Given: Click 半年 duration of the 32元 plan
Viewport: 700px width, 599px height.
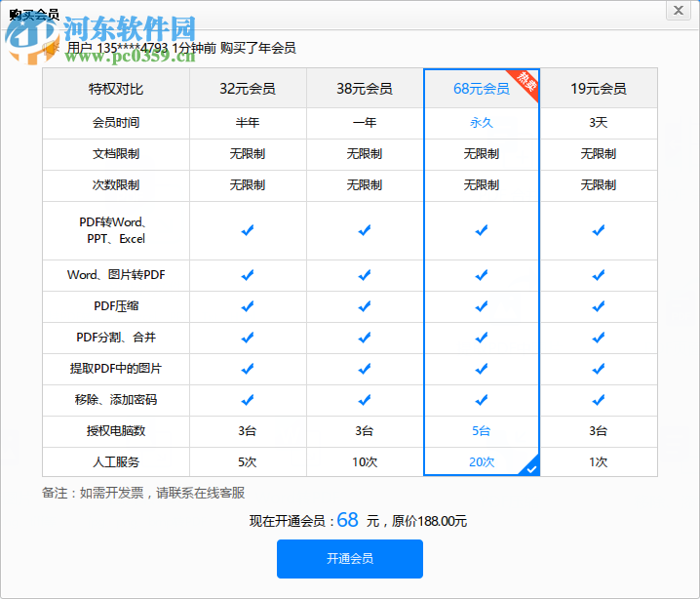Looking at the screenshot, I should [248, 122].
